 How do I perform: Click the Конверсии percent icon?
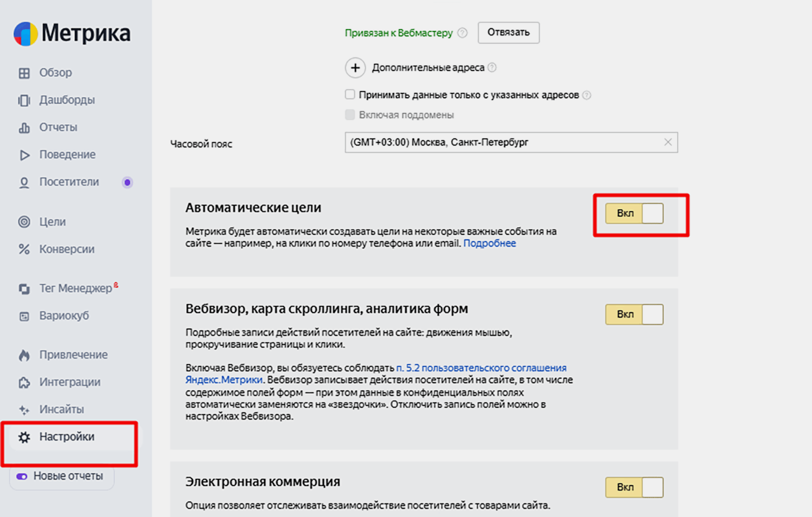coord(24,249)
